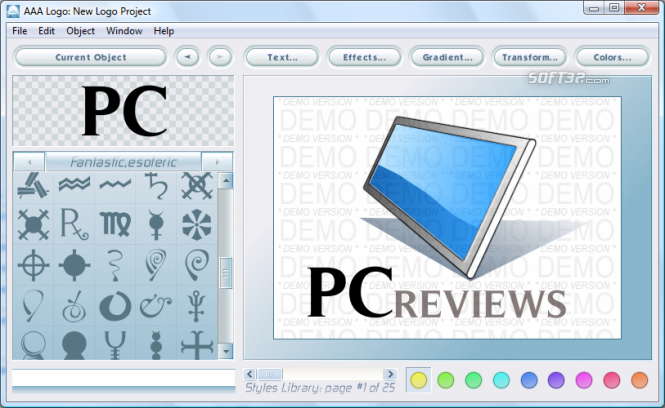Select the swirl circle with stem symbol
The height and width of the screenshot is (408, 665).
pyautogui.click(x=74, y=306)
